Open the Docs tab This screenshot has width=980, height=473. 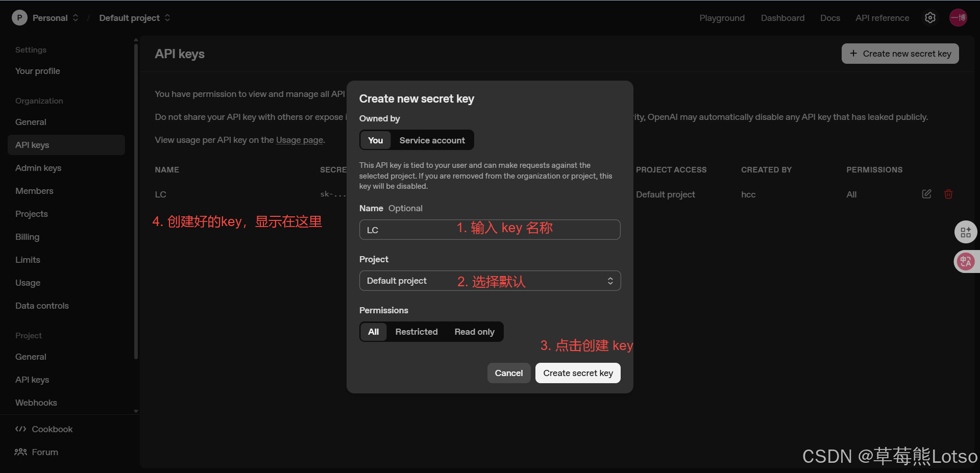[830, 18]
